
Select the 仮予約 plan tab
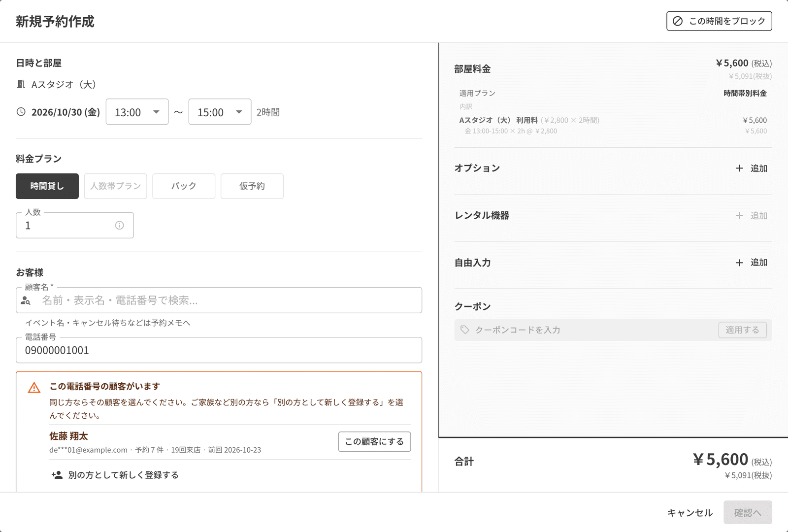[x=252, y=186]
